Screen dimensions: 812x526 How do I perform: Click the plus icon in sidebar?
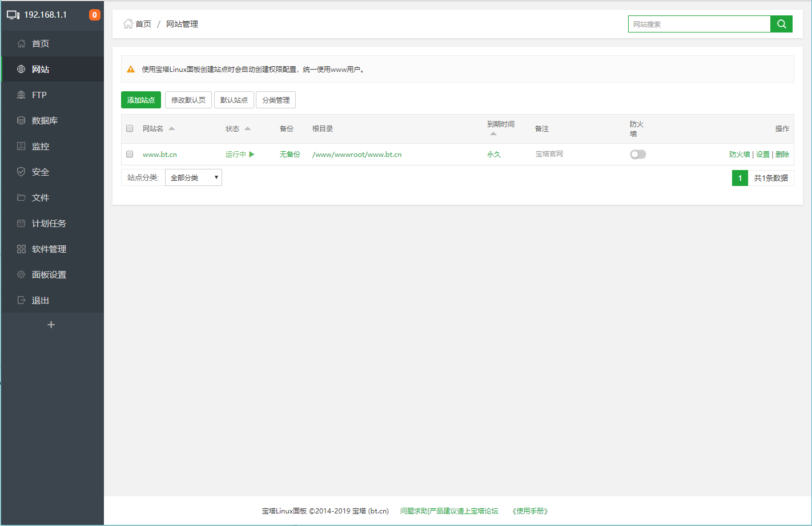coord(51,325)
